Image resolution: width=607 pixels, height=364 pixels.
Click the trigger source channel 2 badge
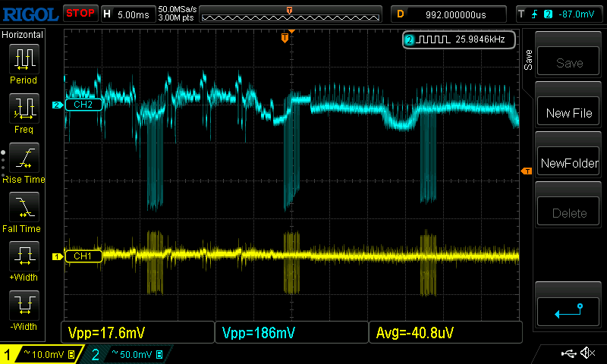pos(548,14)
